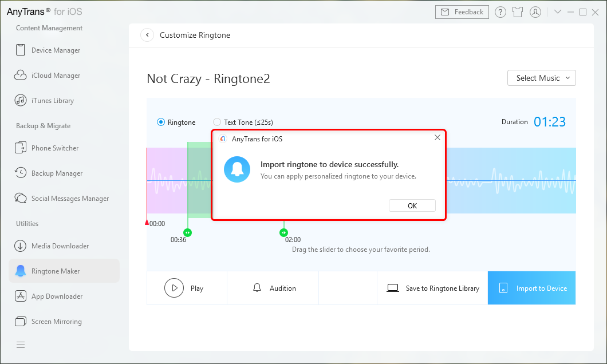Click the Feedback mail button
This screenshot has width=607, height=364.
(x=463, y=12)
